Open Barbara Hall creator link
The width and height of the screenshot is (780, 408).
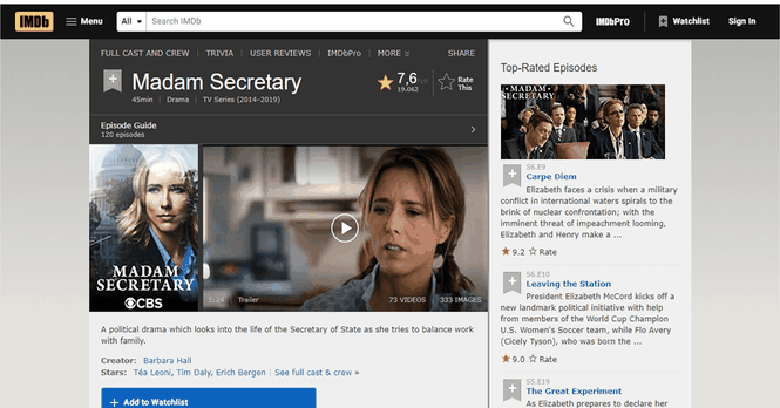coord(167,360)
